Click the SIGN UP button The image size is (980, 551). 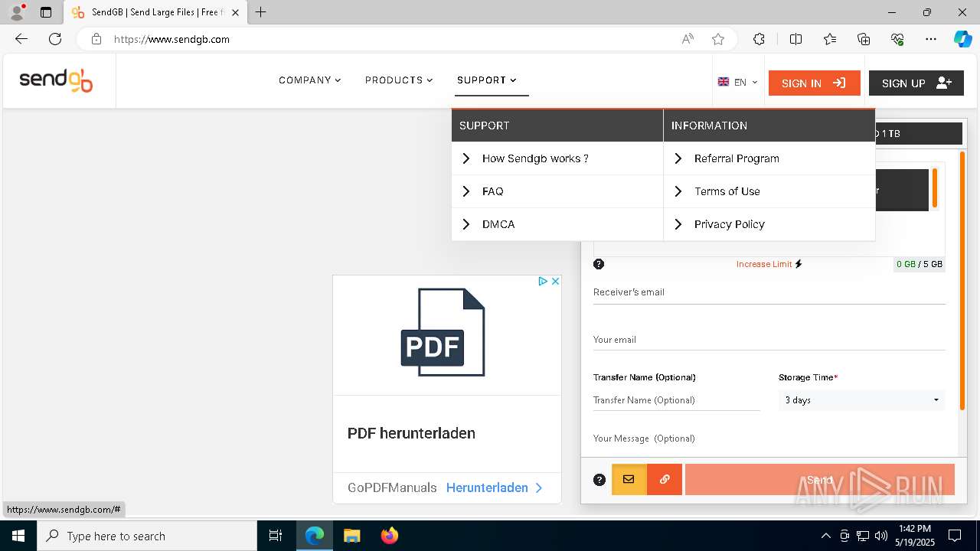pos(916,83)
